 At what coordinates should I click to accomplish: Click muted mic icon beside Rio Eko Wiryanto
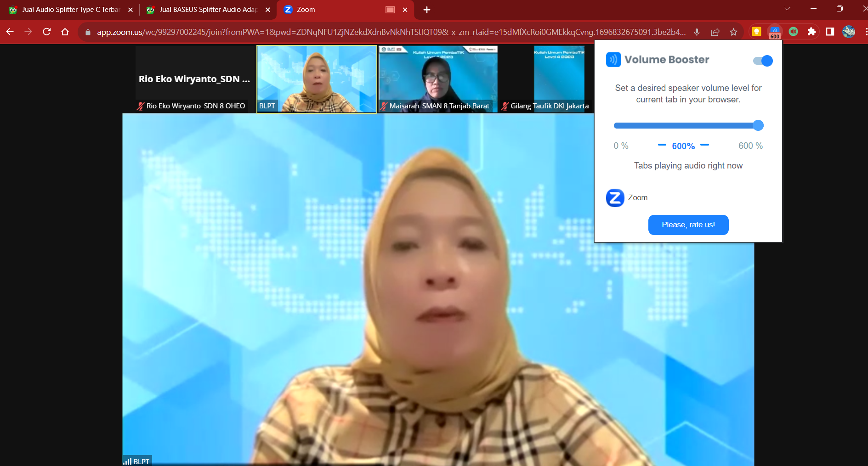click(x=141, y=106)
